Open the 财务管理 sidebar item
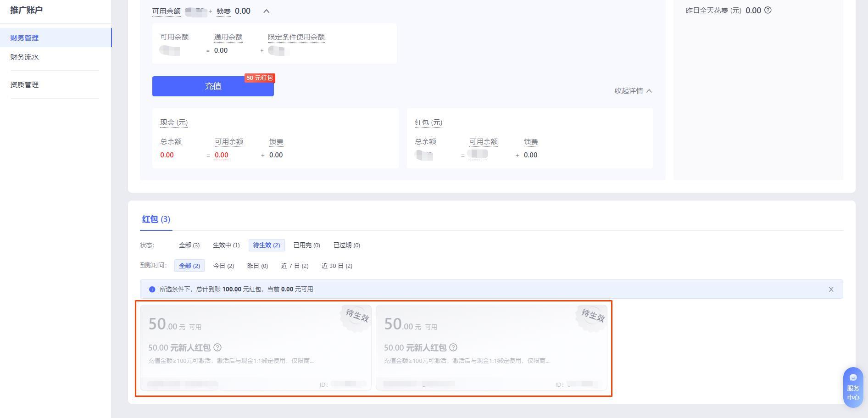Screen dimensions: 868x418 56,38
